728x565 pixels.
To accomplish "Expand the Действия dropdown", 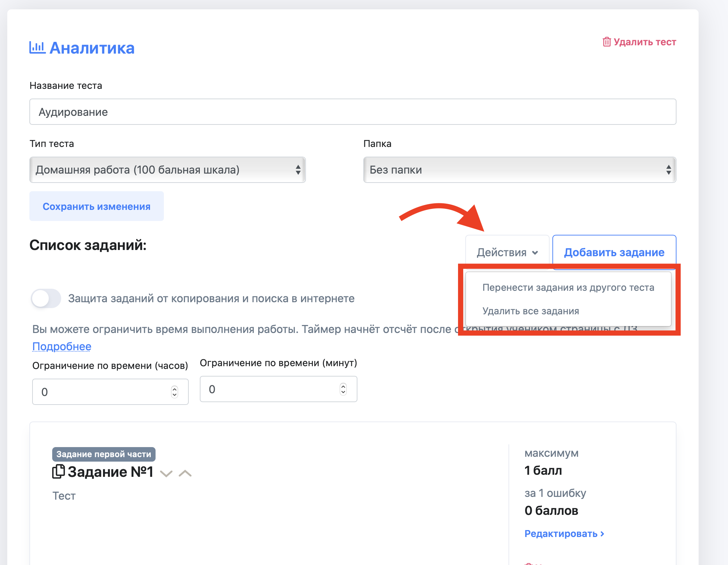I will click(x=507, y=252).
